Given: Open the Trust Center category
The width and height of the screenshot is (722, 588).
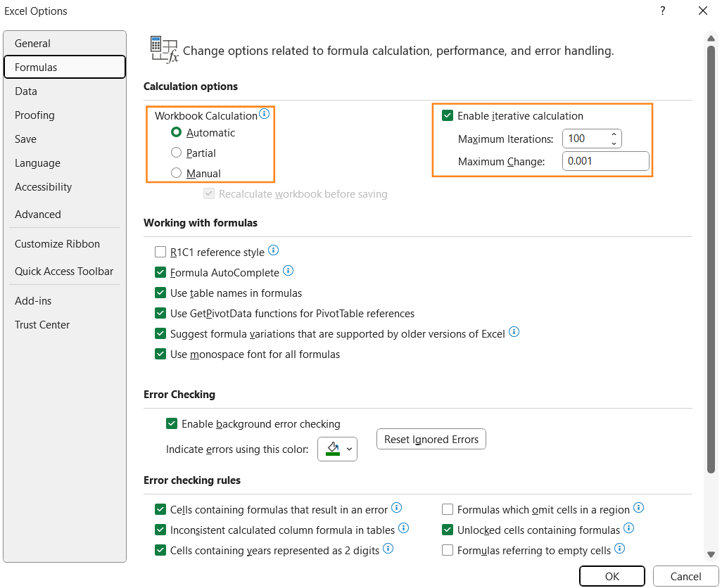Looking at the screenshot, I should coord(65,325).
